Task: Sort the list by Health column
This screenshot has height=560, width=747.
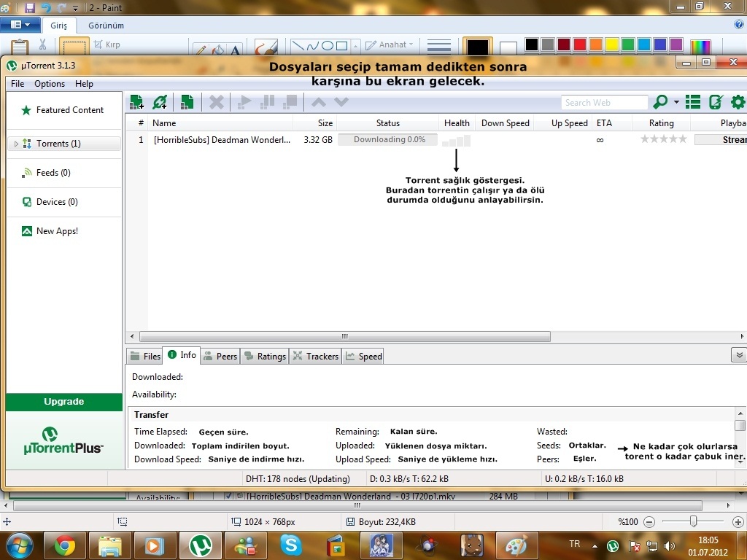Action: point(457,123)
